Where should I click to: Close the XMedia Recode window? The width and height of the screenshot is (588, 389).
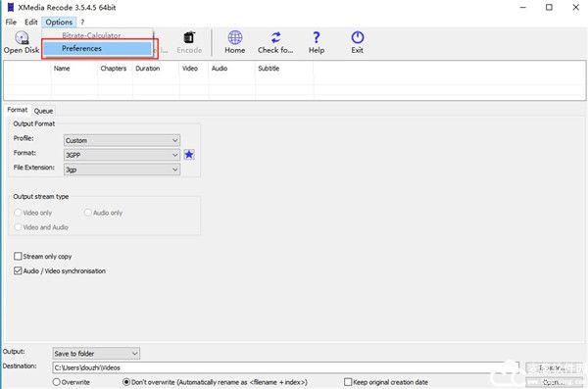(575, 7)
